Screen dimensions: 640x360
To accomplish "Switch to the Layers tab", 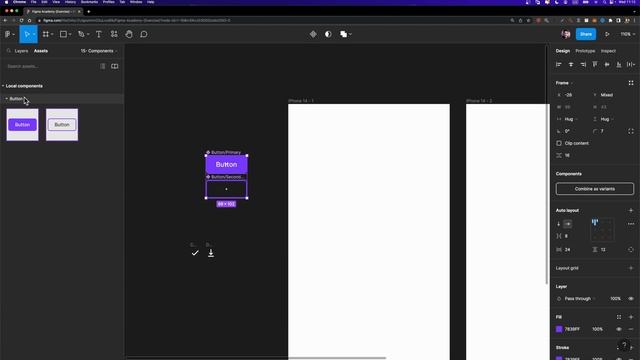I will pos(21,51).
